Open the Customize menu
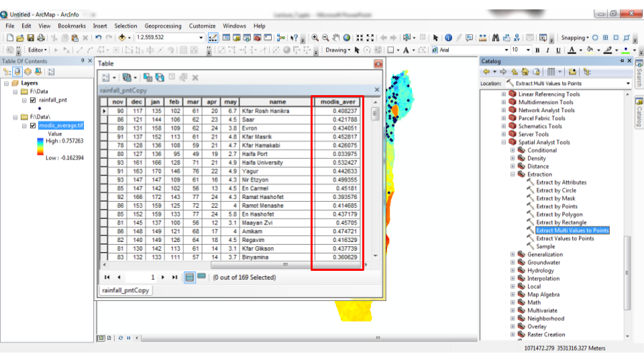This screenshot has height=362, width=644. 202,26
